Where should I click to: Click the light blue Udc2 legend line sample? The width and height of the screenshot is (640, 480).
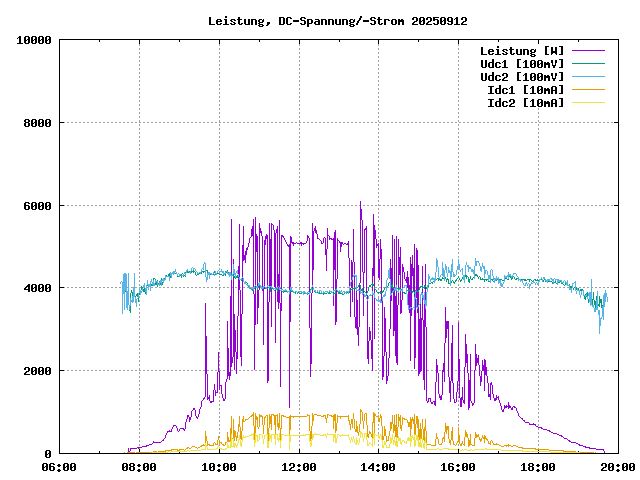[x=588, y=77]
